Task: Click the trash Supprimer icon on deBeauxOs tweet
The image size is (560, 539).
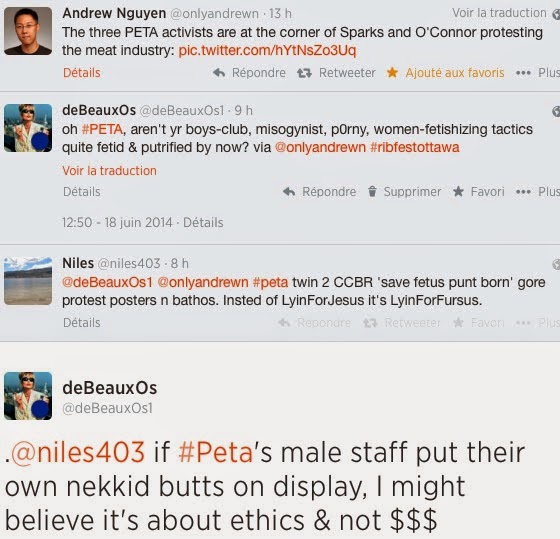Action: pos(372,191)
